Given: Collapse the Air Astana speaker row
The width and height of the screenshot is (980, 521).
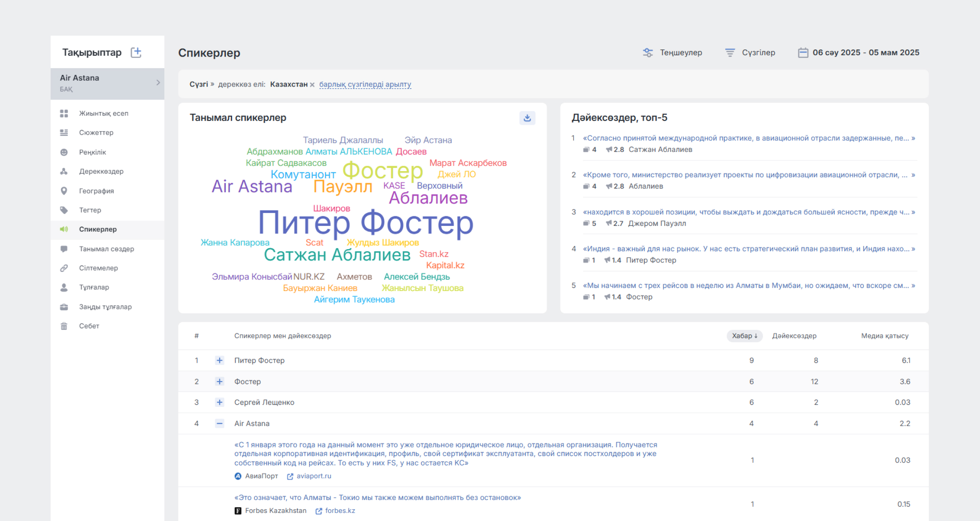Looking at the screenshot, I should click(x=220, y=424).
